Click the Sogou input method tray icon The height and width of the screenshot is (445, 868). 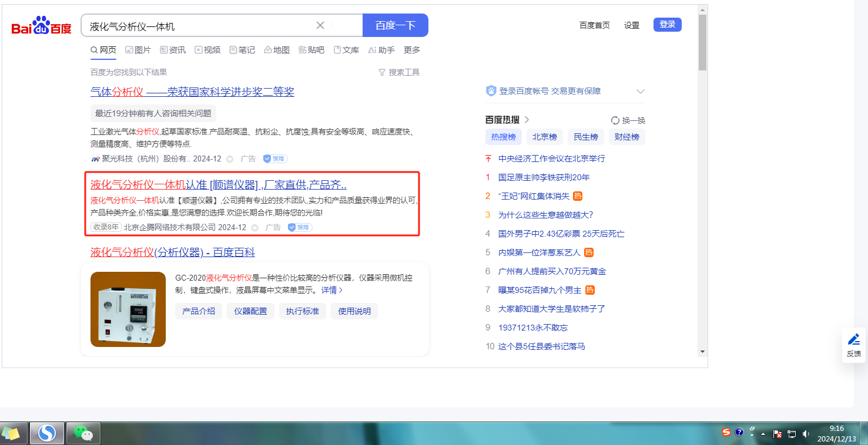tap(726, 433)
